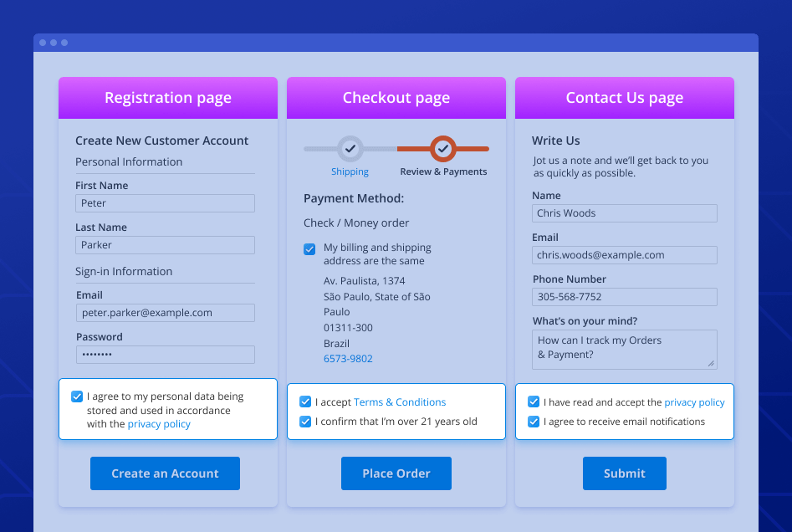Click the Shipping step label
The image size is (792, 532).
[x=350, y=171]
